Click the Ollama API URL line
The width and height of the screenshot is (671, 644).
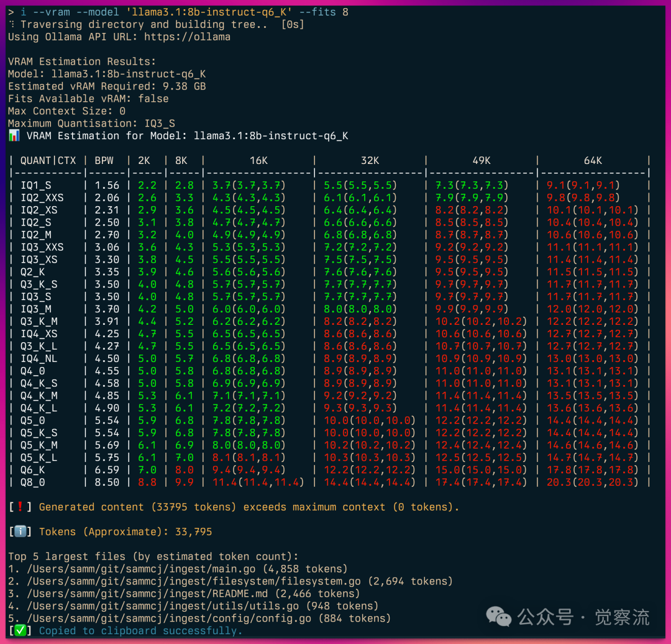[x=119, y=37]
